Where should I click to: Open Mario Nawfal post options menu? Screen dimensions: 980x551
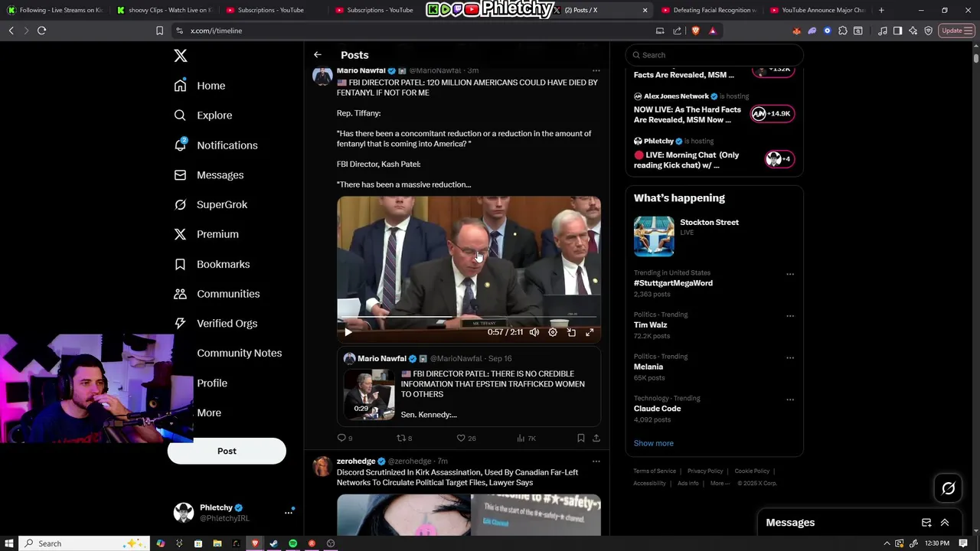pos(596,70)
